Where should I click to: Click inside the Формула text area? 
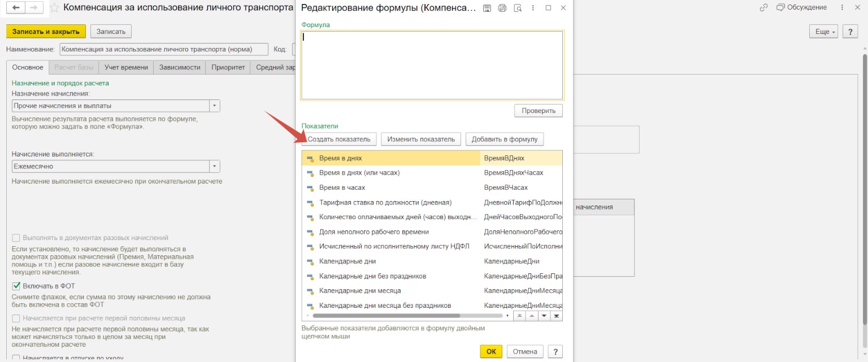(432, 65)
